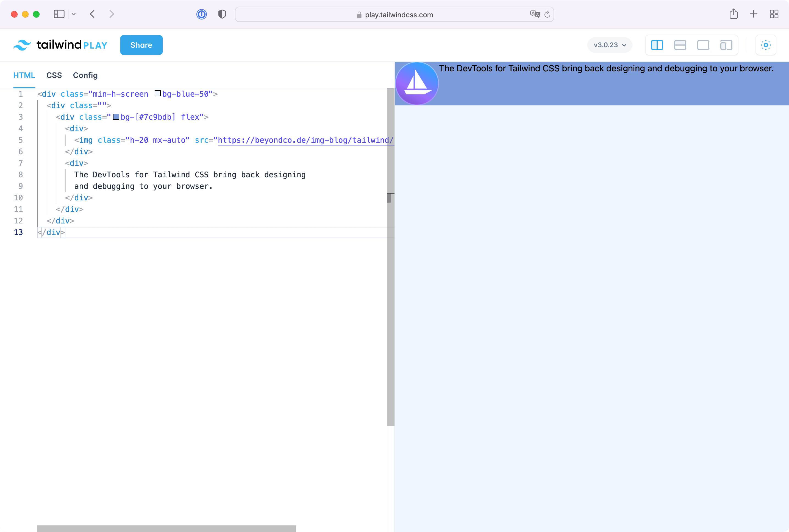This screenshot has height=532, width=789.
Task: Select the horizontal split layout icon
Action: (680, 45)
